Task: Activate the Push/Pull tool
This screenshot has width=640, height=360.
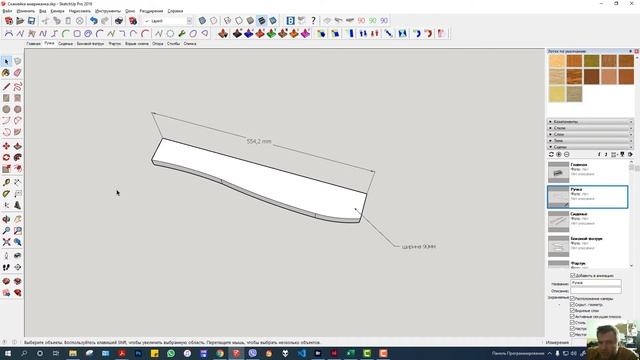Action: point(18,146)
